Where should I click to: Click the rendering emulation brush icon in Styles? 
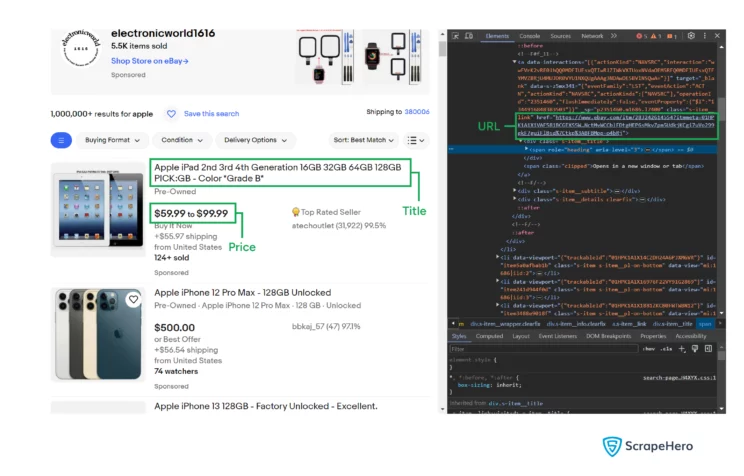coord(695,349)
